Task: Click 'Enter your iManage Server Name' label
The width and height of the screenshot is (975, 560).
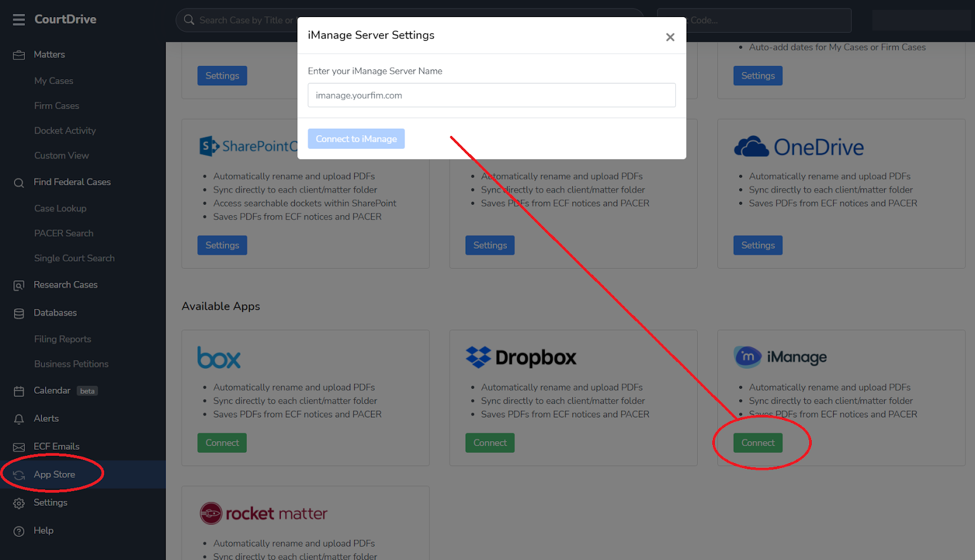Action: 375,71
